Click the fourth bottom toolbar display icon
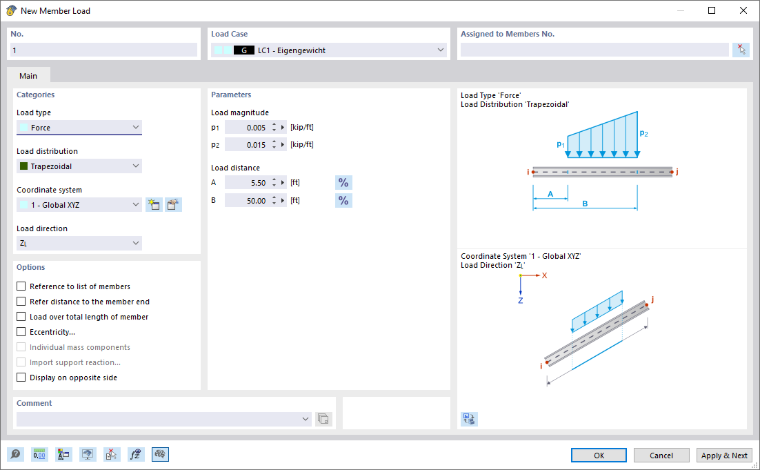This screenshot has height=470, width=760. [x=87, y=454]
